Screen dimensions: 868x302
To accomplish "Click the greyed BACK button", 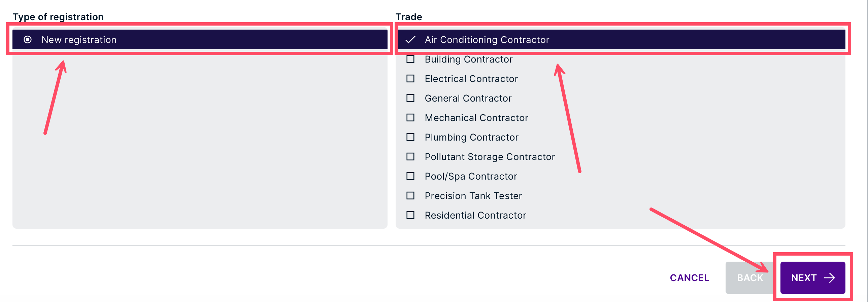I will coord(750,278).
